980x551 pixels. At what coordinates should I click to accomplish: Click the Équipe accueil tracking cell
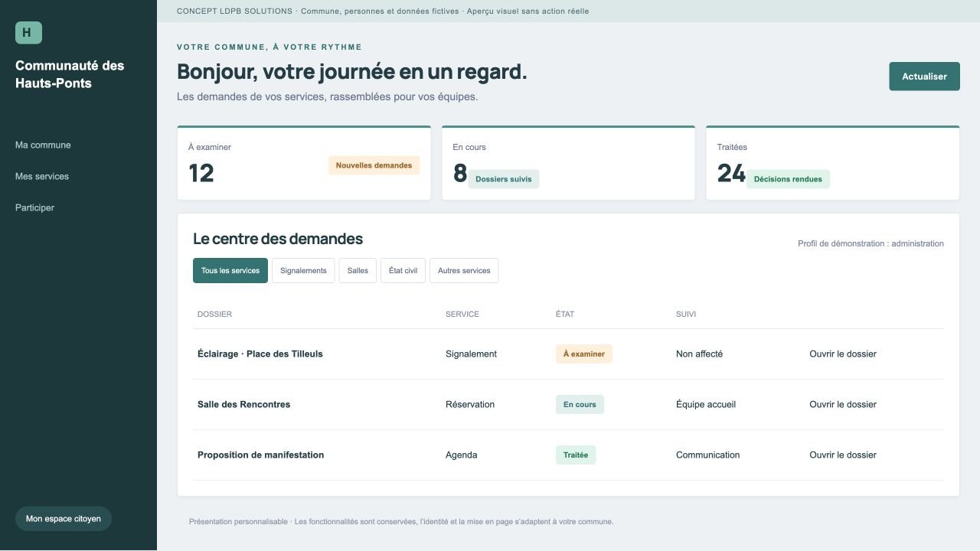pos(706,405)
